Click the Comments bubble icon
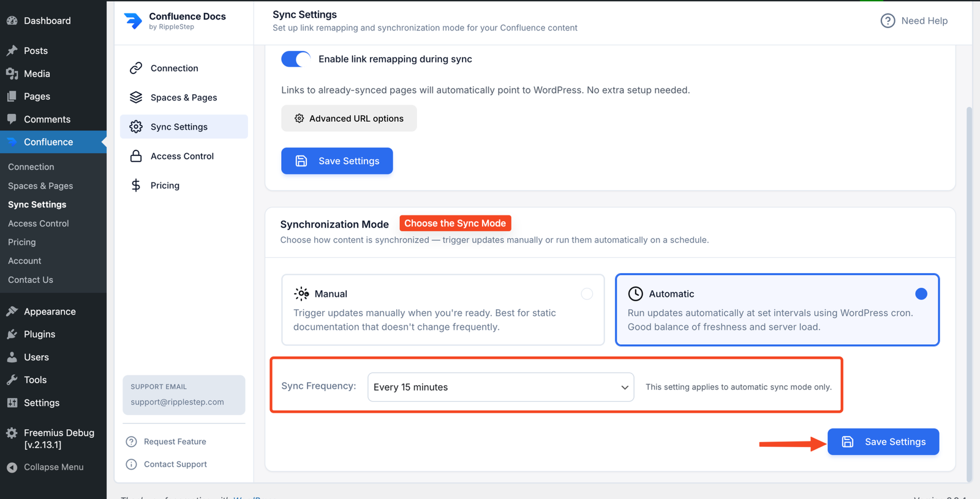This screenshot has height=499, width=980. coord(12,119)
